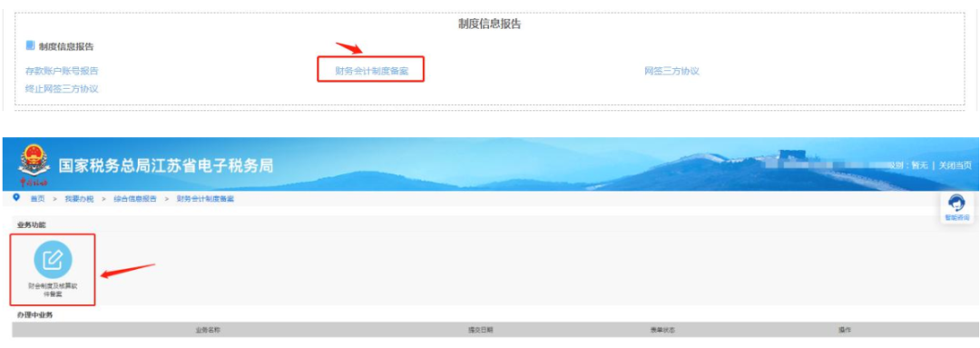Go to 综合信息报告 in breadcrumb
The image size is (980, 348).
point(135,198)
